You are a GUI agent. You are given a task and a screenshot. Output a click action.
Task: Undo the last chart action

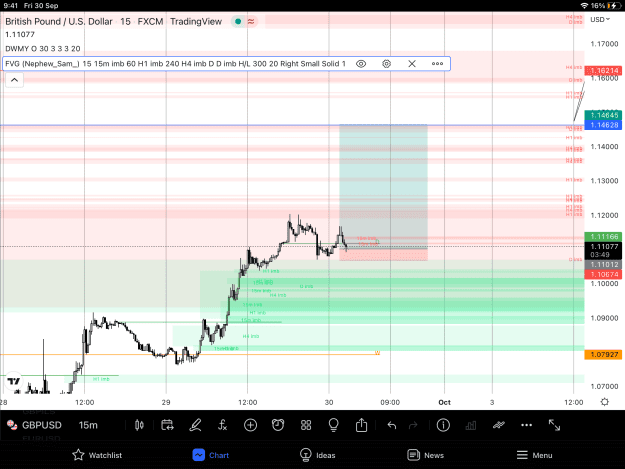tap(392, 425)
